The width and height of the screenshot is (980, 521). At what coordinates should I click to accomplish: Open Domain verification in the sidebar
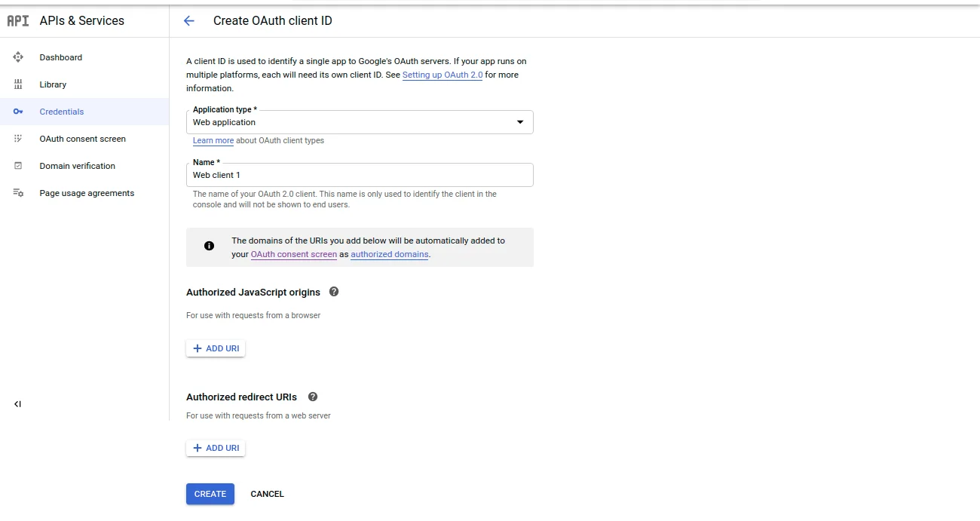coord(84,166)
